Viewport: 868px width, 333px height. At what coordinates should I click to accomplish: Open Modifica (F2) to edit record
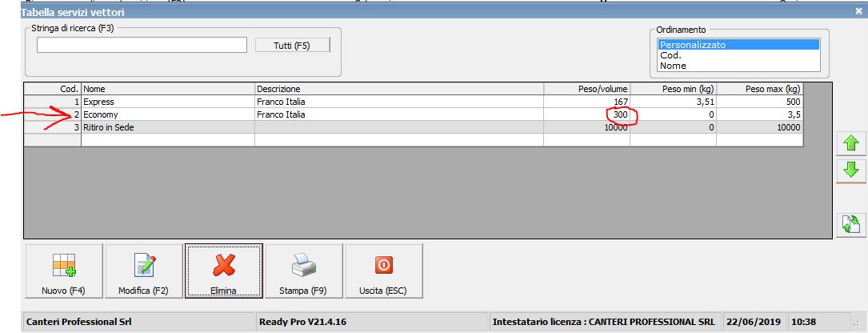(x=143, y=271)
